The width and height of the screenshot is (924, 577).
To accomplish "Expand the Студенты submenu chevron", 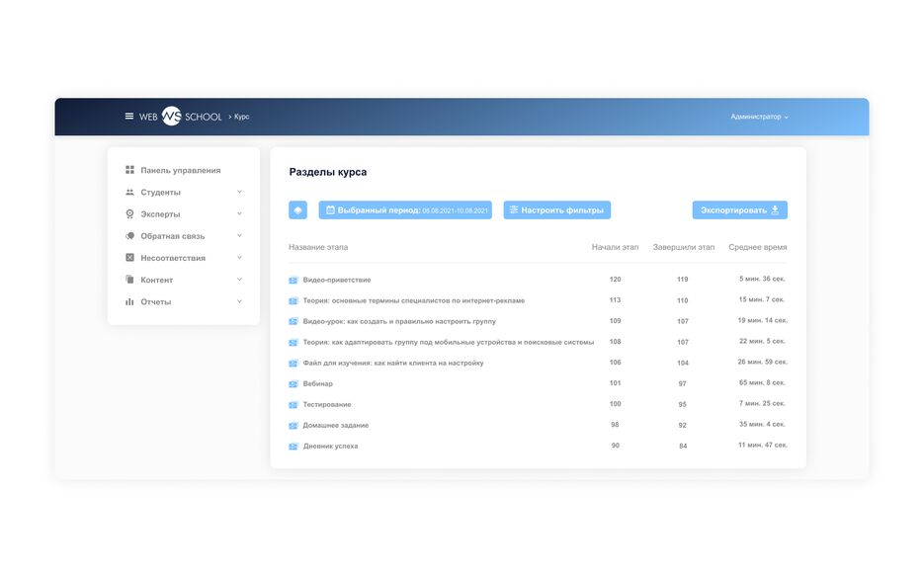I will coord(239,193).
